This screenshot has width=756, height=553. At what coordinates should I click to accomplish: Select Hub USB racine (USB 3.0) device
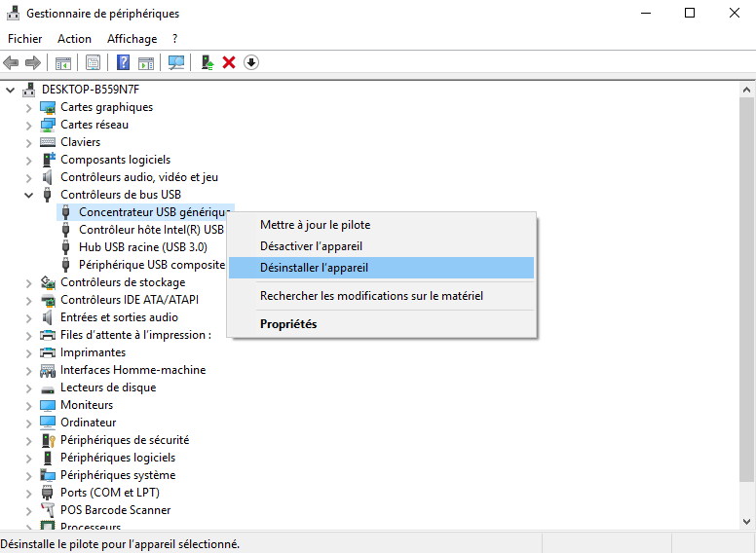click(x=142, y=247)
